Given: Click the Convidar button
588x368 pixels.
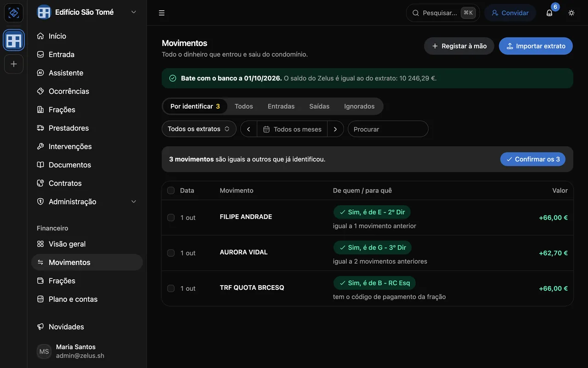Looking at the screenshot, I should (510, 13).
